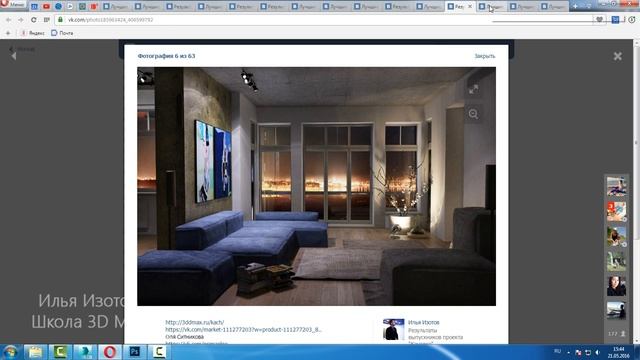
Task: Add bookmark with plus on bookmarks bar
Action: click(x=8, y=33)
